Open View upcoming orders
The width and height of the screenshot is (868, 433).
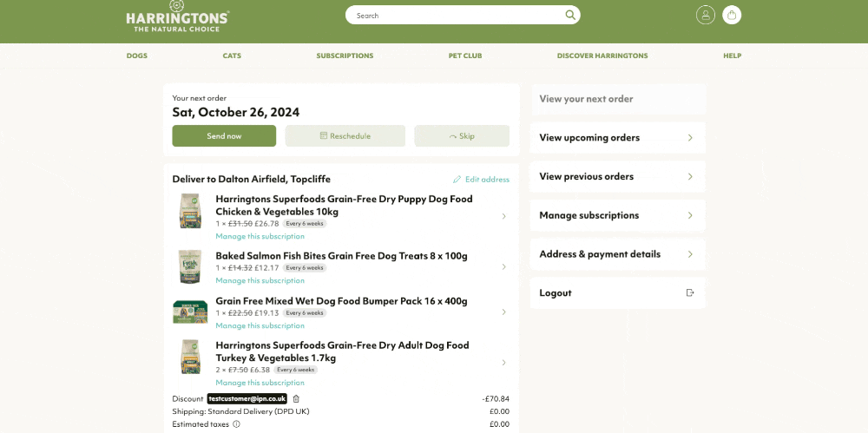tap(618, 138)
